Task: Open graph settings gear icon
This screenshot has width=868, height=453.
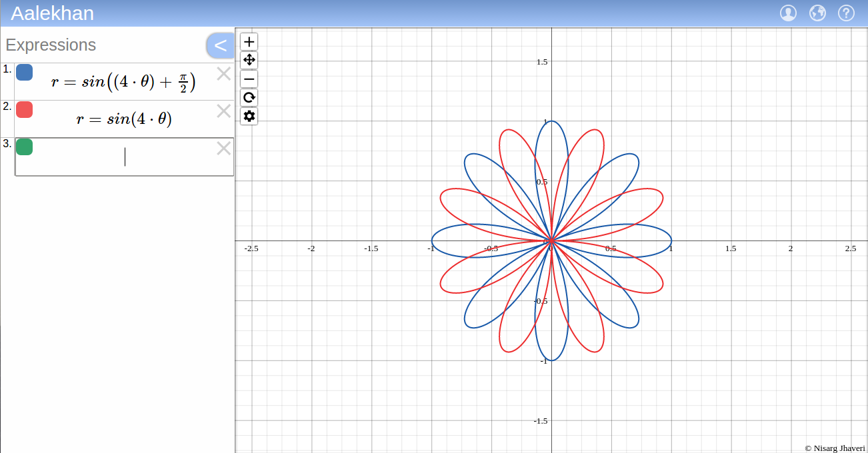Action: tap(249, 117)
